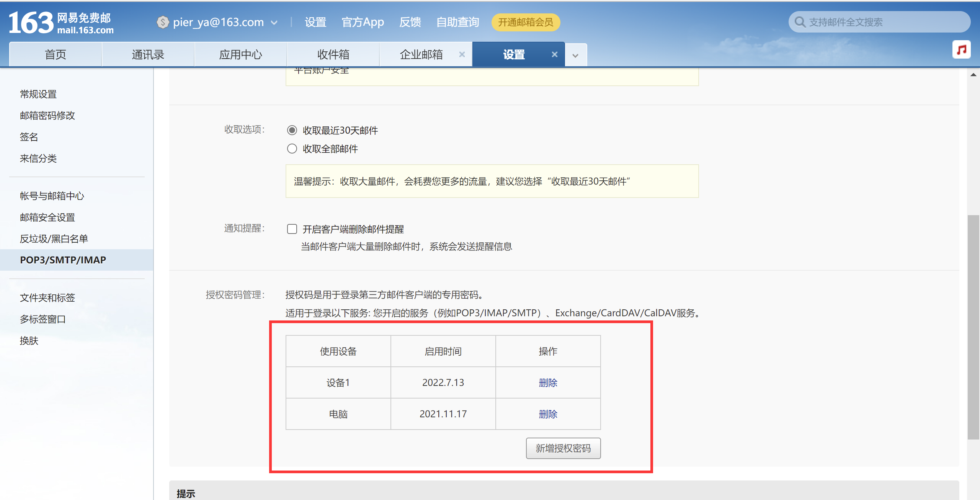980x500 pixels.
Task: Select the active 设置 tab
Action: click(514, 54)
